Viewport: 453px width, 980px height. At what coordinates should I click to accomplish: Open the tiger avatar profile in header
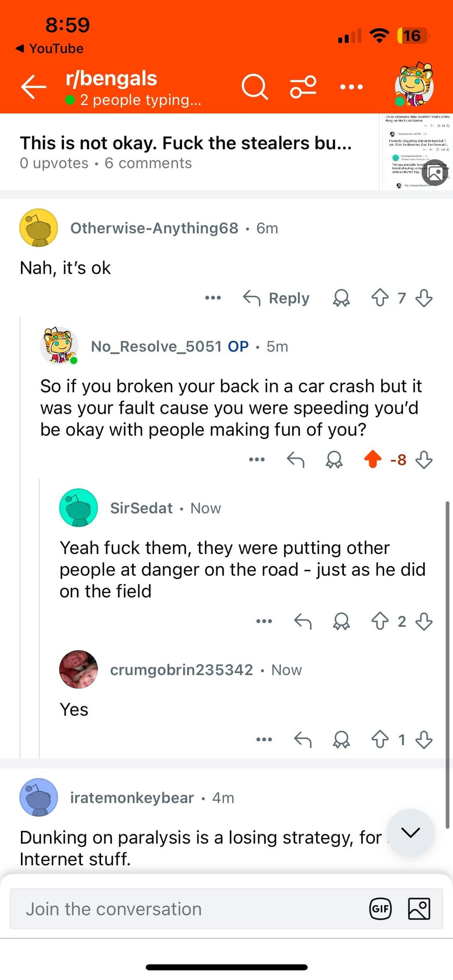[x=414, y=85]
